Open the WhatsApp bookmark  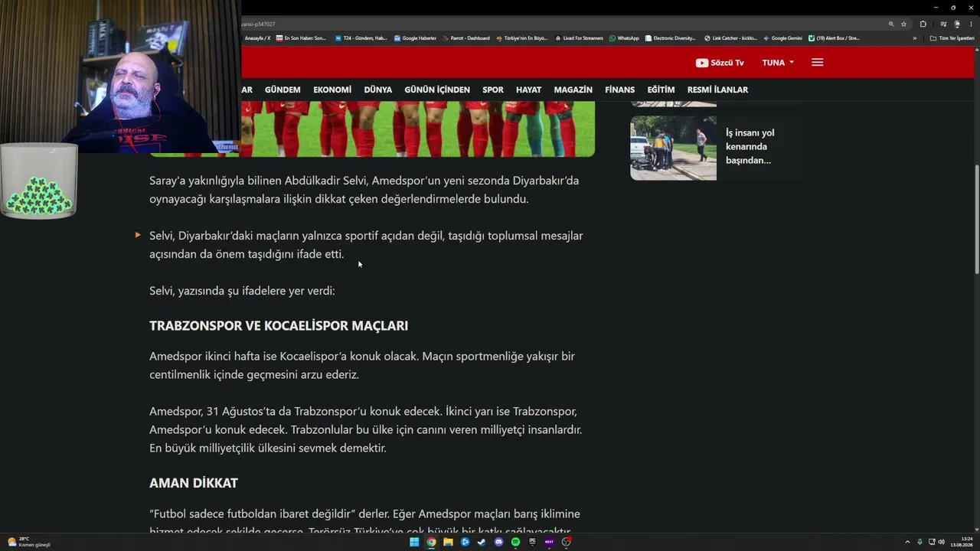click(x=624, y=38)
